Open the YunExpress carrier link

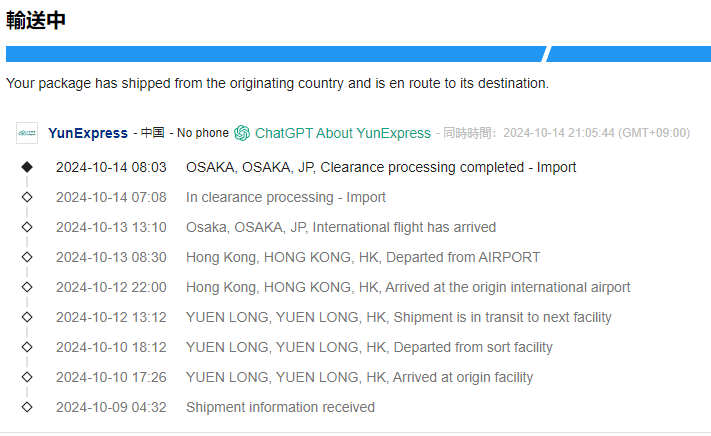point(88,133)
